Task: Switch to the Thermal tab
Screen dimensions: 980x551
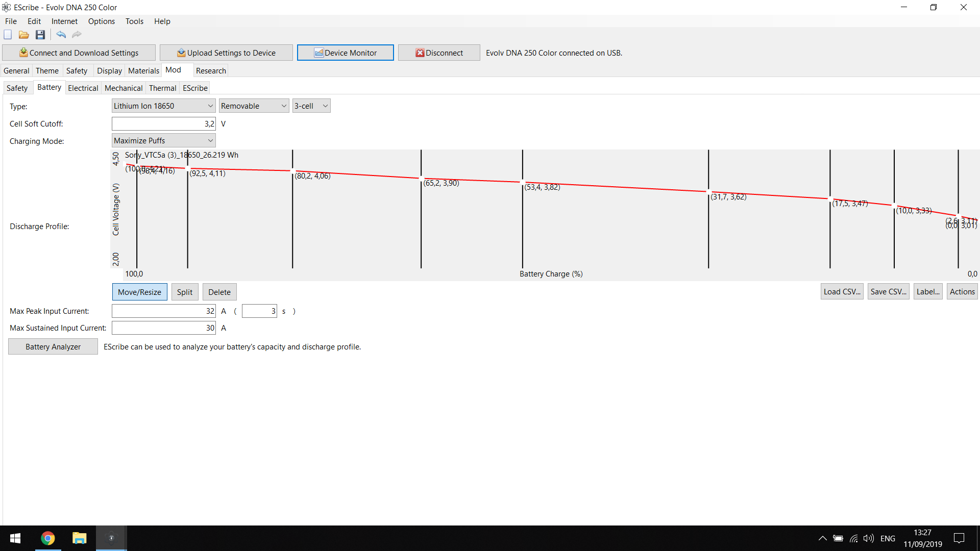Action: point(162,88)
